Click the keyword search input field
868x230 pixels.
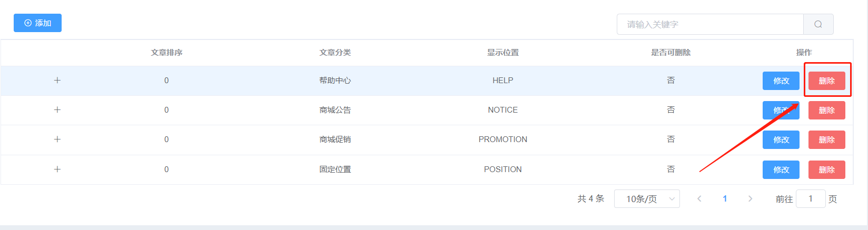point(710,24)
